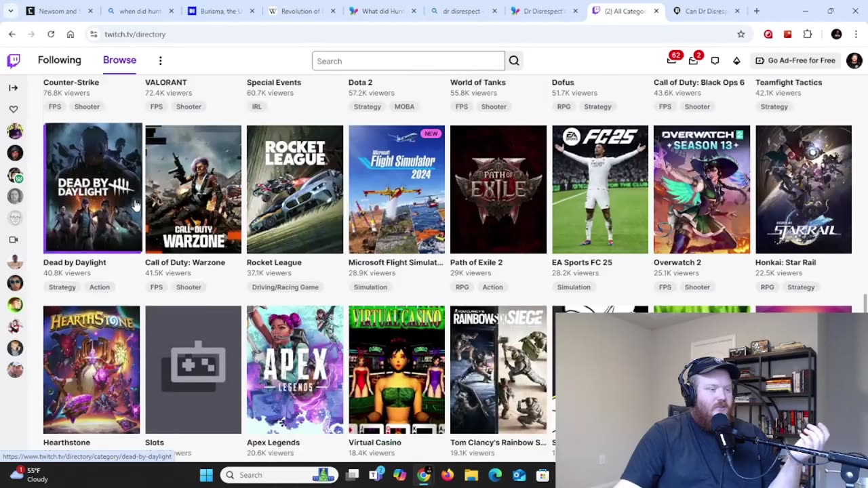Open Firefox from the taskbar
868x488 pixels.
click(447, 475)
